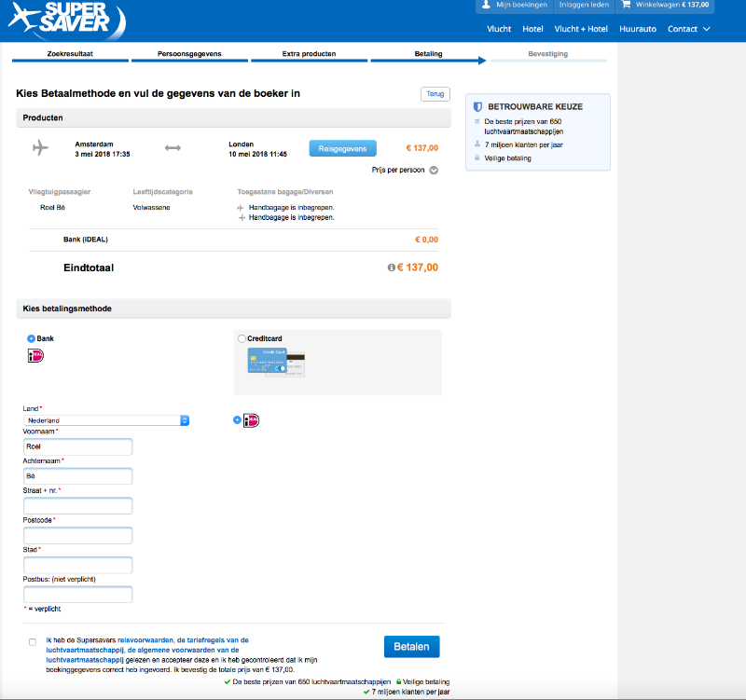Click the credit card image

click(275, 363)
